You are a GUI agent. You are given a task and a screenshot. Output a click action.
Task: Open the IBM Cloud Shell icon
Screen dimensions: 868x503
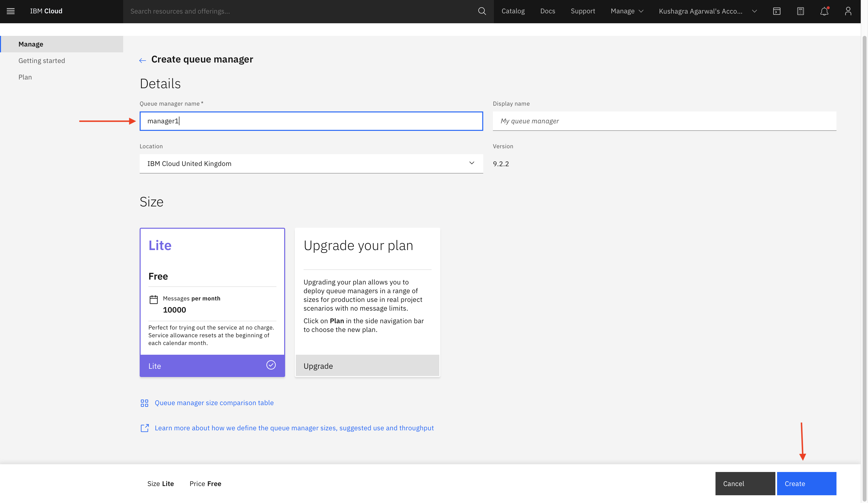coord(777,11)
